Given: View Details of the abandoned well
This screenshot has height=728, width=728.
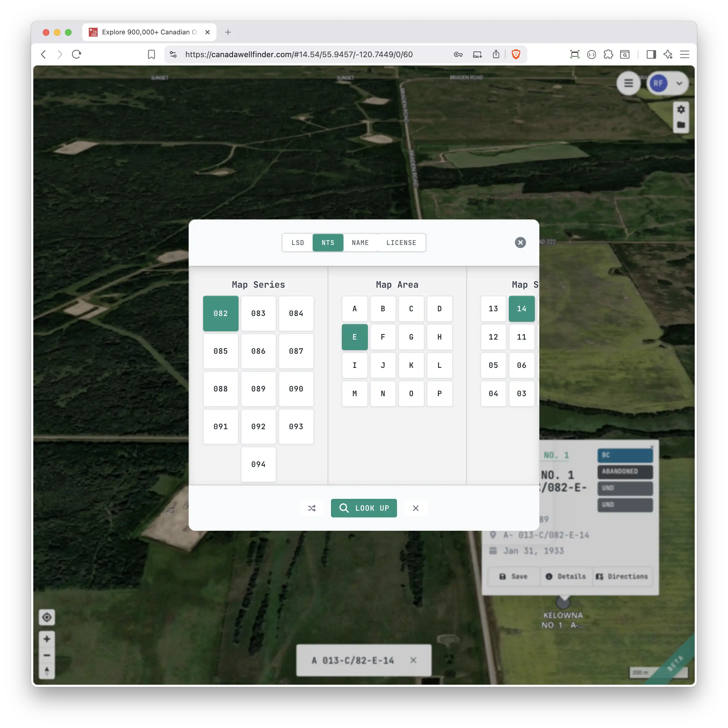Looking at the screenshot, I should click(x=566, y=576).
